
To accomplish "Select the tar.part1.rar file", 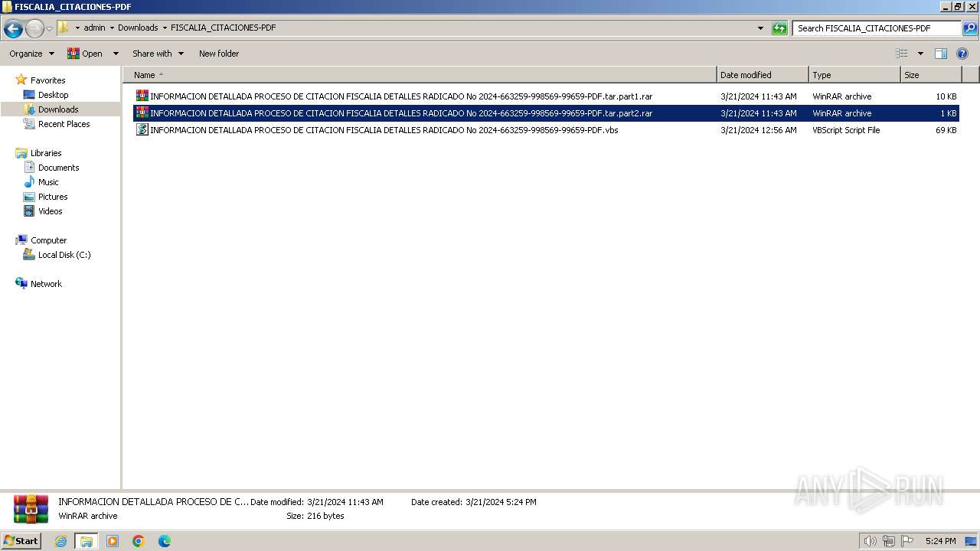I will (x=546, y=96).
